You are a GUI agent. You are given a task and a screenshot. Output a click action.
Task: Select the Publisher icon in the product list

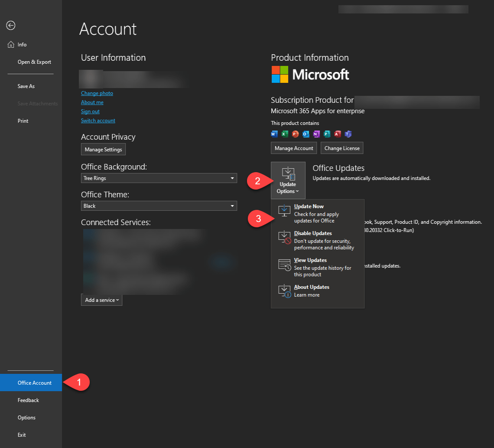click(x=327, y=134)
